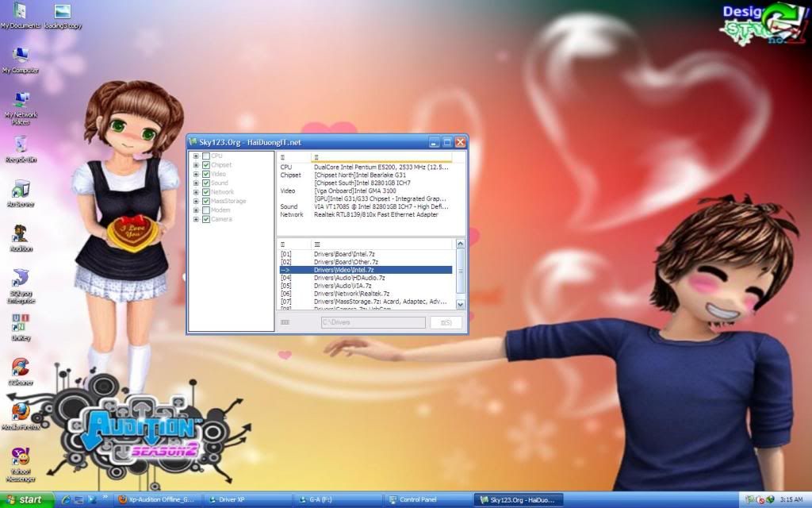Click [Vga Onboard]Intel GMA 3100 row
The width and height of the screenshot is (812, 508).
[x=366, y=190]
